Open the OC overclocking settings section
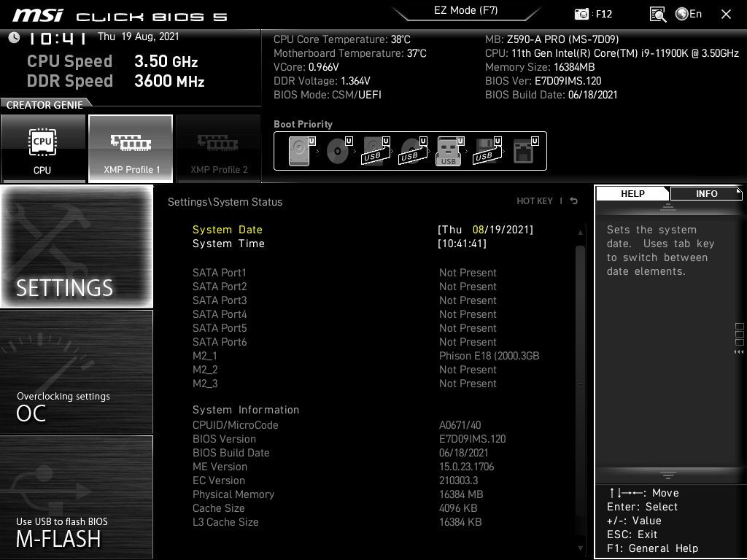This screenshot has width=747, height=560. click(x=77, y=372)
